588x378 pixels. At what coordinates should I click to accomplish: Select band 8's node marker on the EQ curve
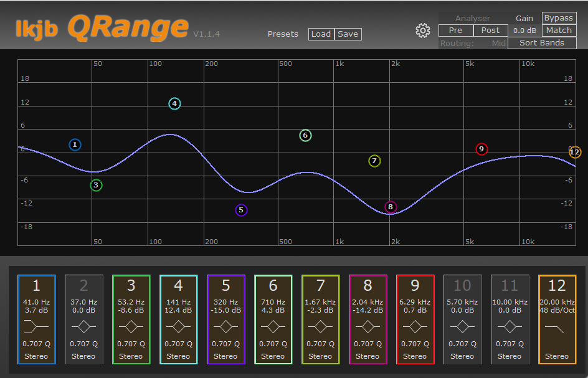point(390,206)
